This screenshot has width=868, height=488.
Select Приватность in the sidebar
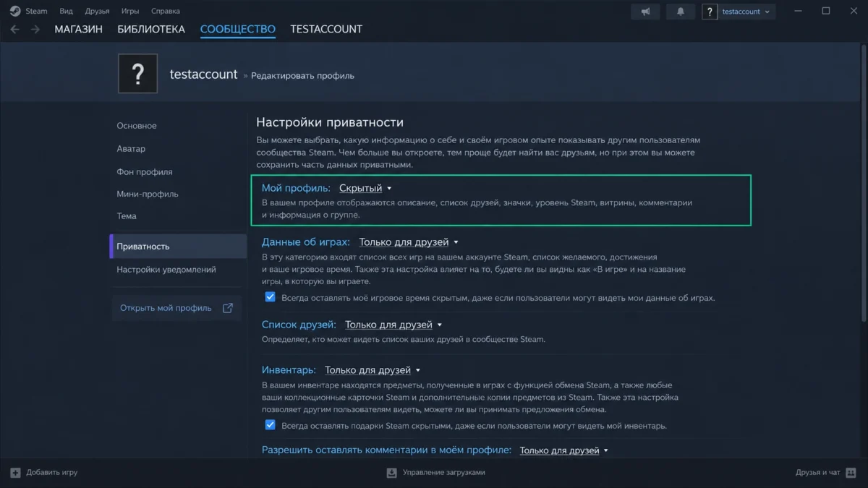(x=178, y=247)
